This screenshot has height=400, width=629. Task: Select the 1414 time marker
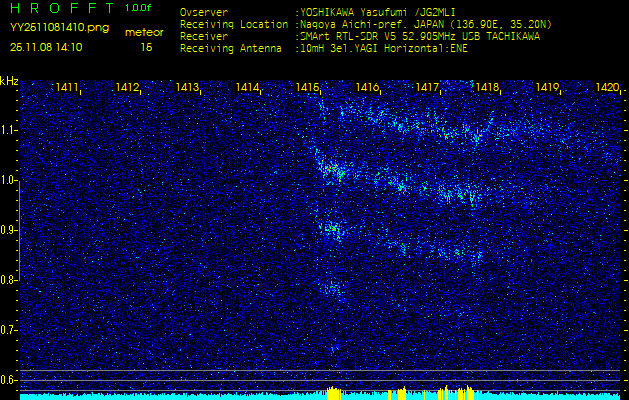(248, 88)
